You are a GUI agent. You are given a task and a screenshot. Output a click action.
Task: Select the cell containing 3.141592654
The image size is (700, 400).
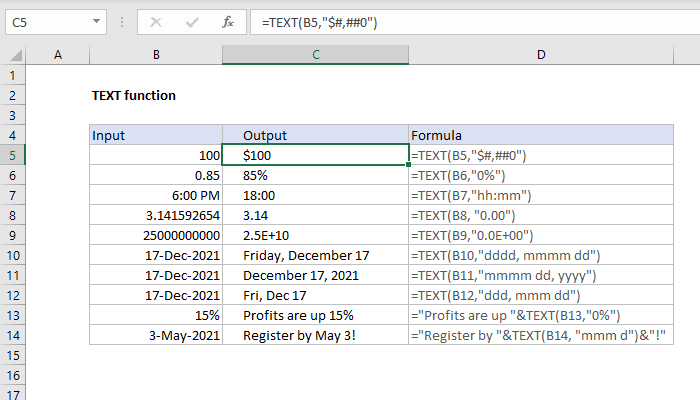click(155, 215)
